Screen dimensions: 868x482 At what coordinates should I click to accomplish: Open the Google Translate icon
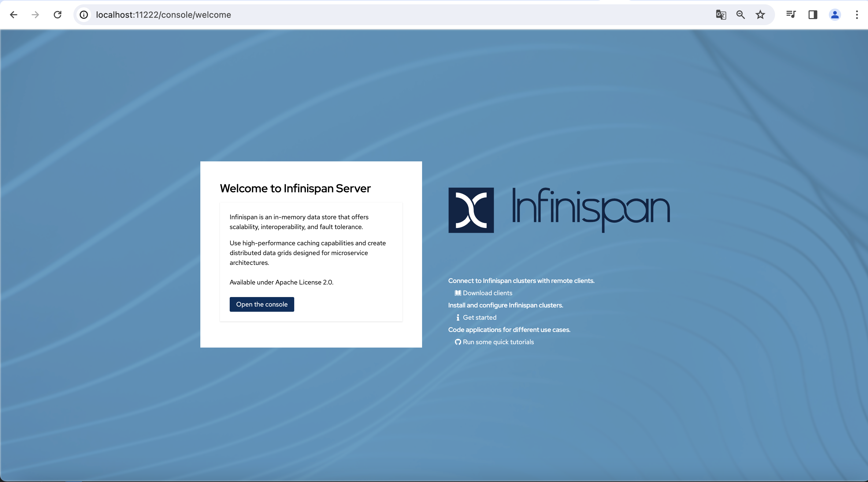click(x=720, y=15)
